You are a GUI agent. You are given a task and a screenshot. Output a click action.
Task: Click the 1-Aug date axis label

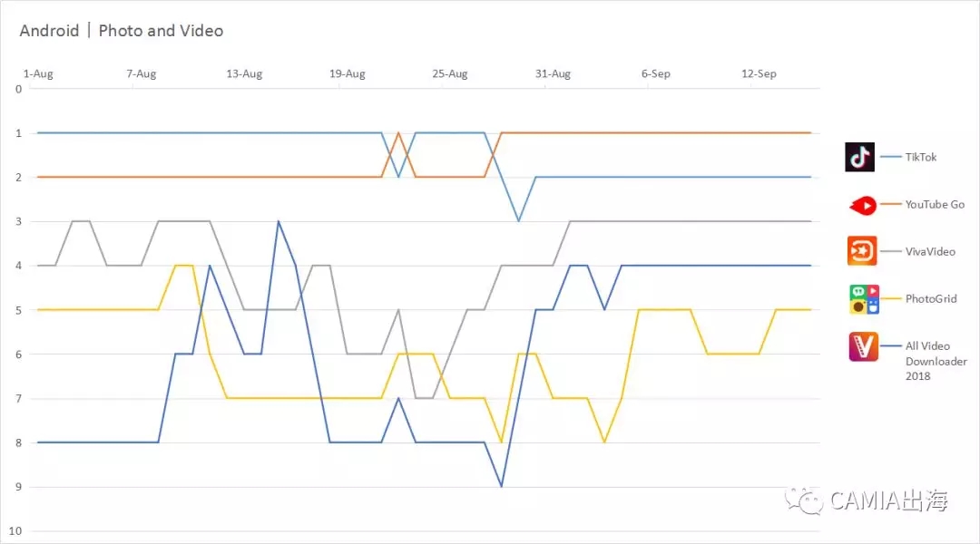pyautogui.click(x=38, y=73)
